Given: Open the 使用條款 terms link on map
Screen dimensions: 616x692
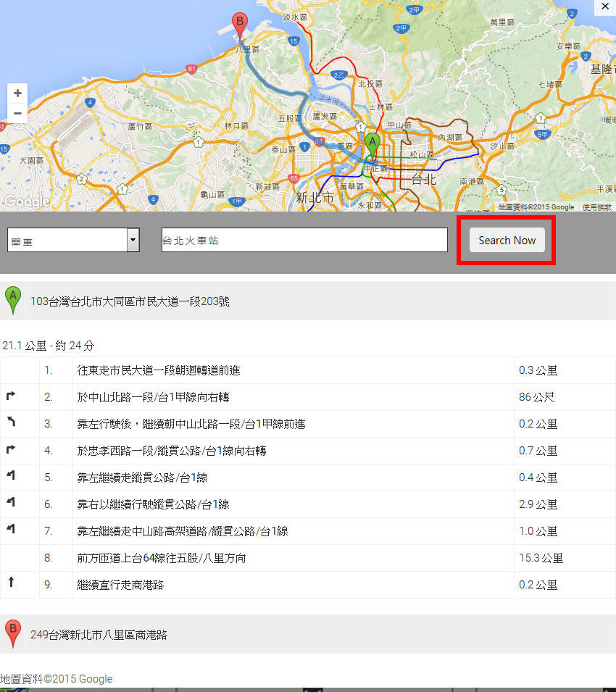Looking at the screenshot, I should pos(596,207).
